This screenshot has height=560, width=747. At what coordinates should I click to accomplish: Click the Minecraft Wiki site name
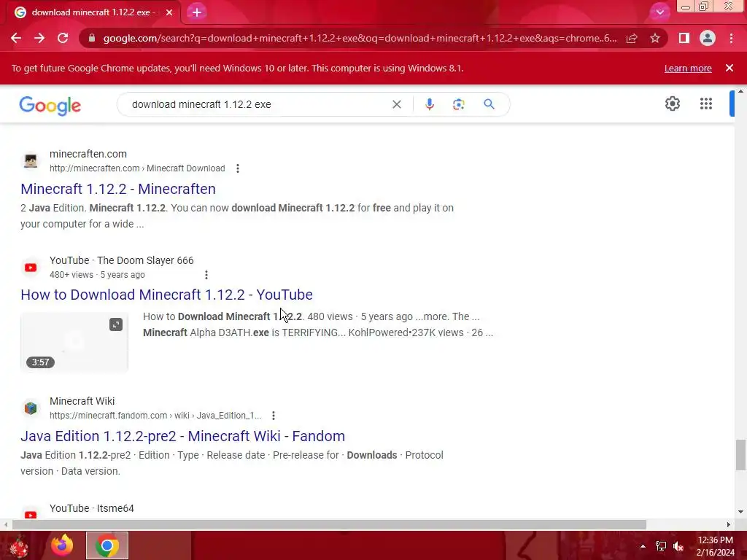click(82, 401)
